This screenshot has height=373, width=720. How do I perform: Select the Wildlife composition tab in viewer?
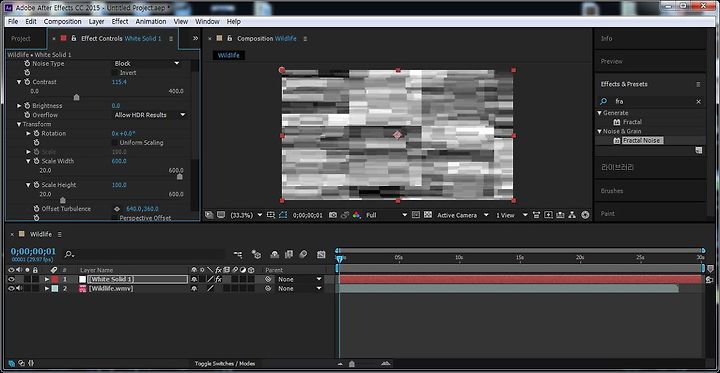(x=229, y=56)
